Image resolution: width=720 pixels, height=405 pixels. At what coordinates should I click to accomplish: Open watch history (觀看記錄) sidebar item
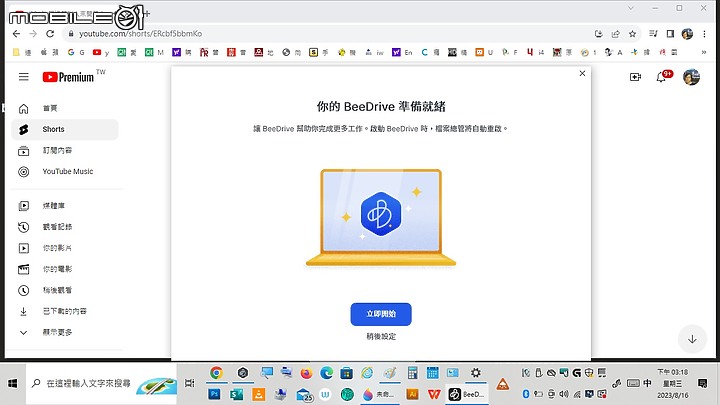[65, 227]
